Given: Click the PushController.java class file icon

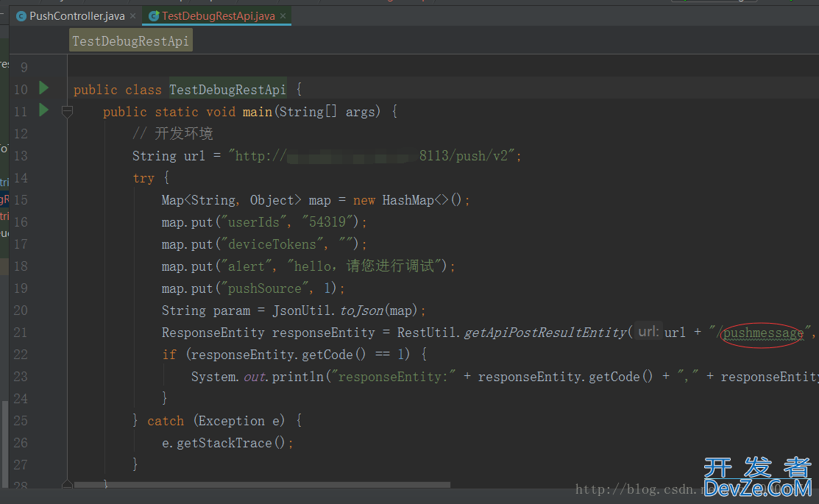Looking at the screenshot, I should [21, 16].
